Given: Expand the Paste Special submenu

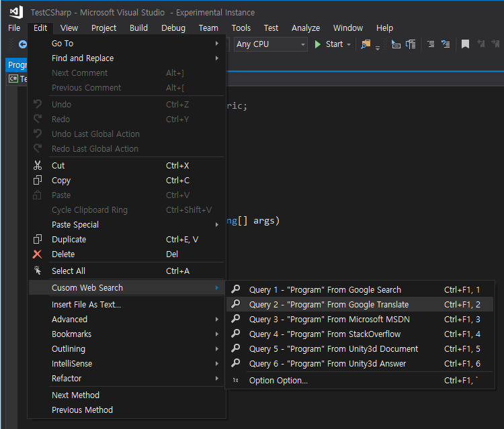Looking at the screenshot, I should click(x=127, y=224).
